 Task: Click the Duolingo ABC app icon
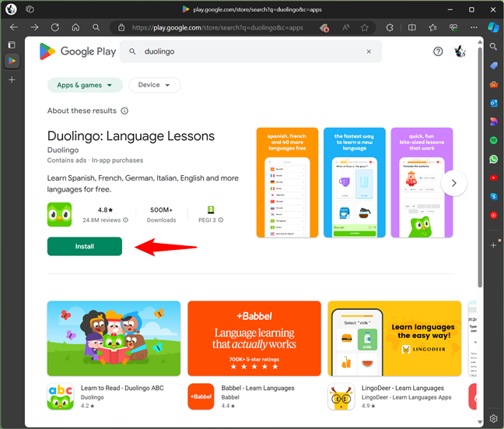[61, 396]
